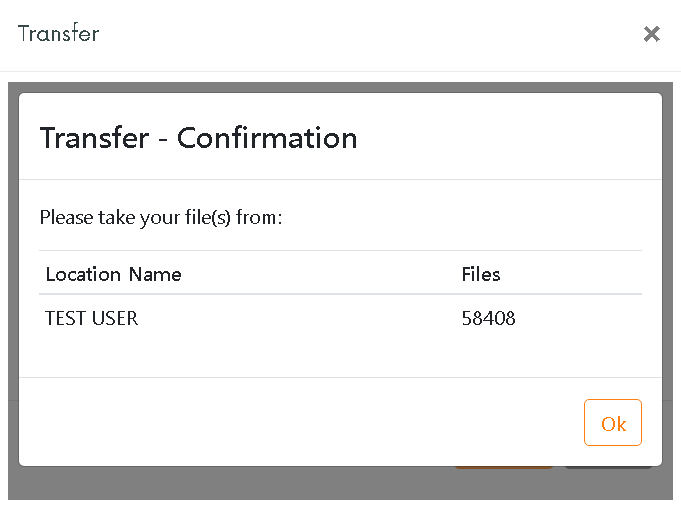Click the Transfer panel title

pos(59,33)
